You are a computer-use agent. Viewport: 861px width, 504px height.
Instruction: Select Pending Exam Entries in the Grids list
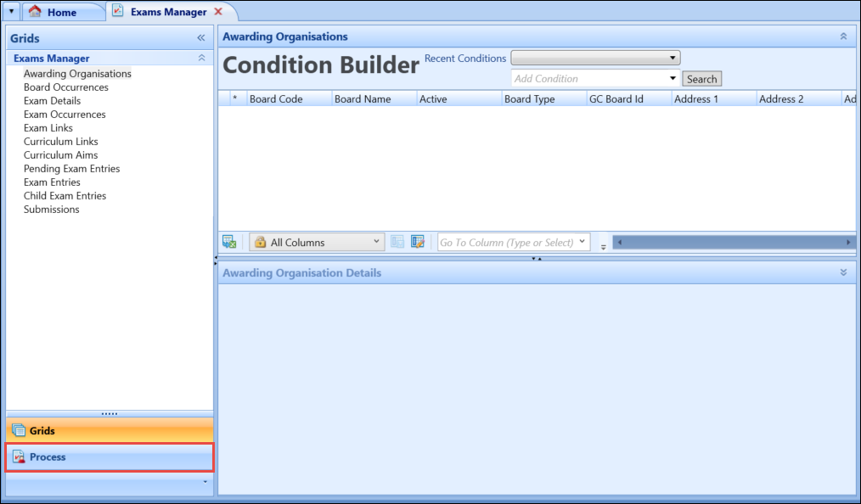click(x=71, y=168)
